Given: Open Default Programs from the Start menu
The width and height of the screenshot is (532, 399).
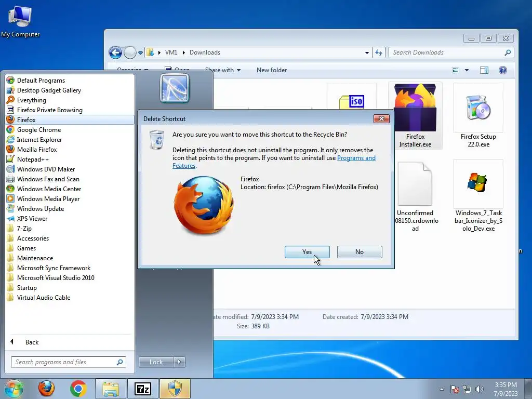Looking at the screenshot, I should click(70, 81).
